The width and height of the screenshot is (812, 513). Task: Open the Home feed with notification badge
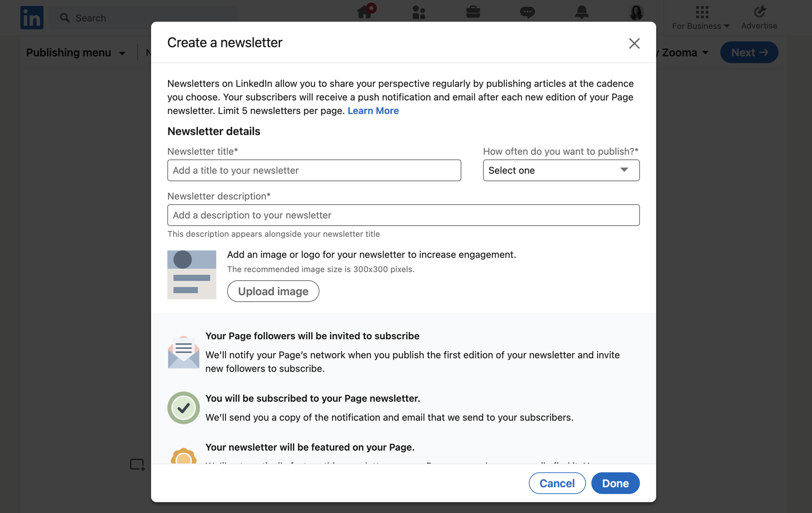[x=365, y=13]
